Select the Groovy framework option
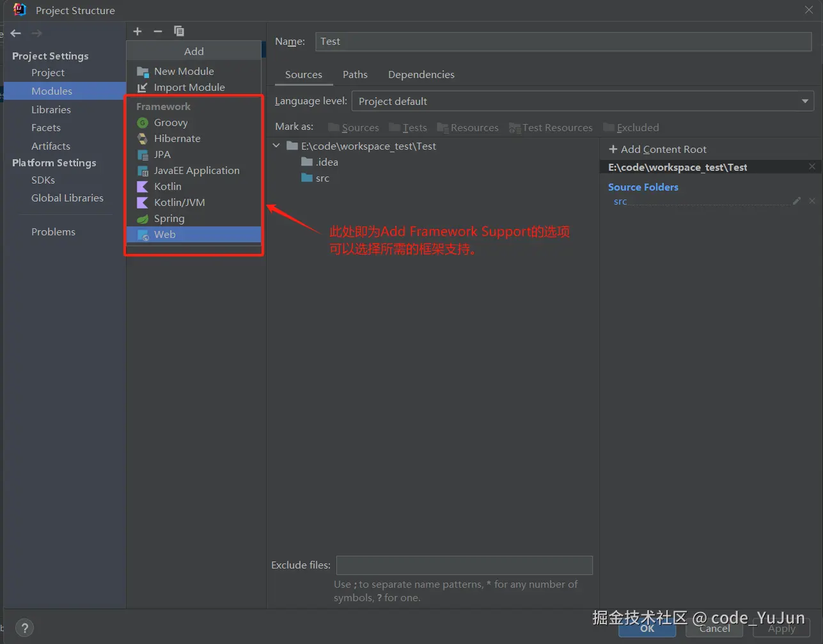 (170, 123)
